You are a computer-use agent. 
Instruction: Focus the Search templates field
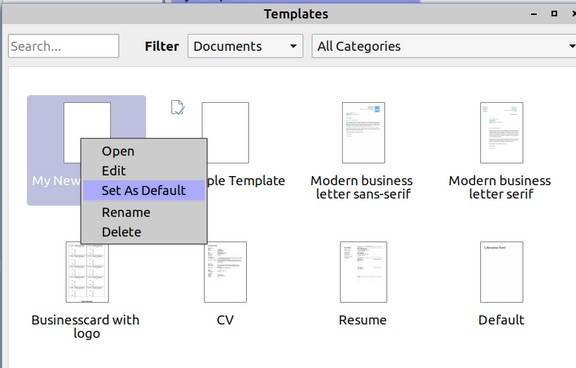[64, 46]
